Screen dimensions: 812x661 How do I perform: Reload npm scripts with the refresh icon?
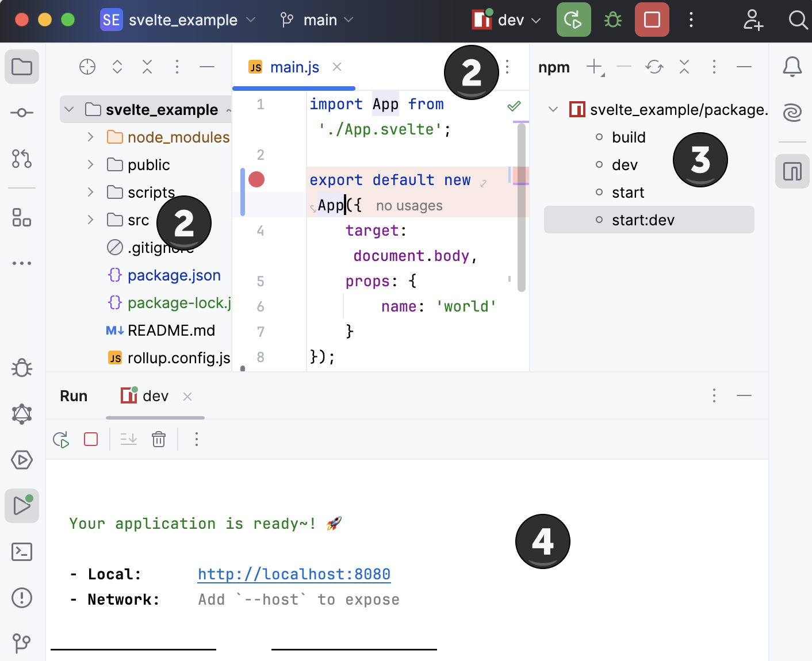pyautogui.click(x=654, y=67)
